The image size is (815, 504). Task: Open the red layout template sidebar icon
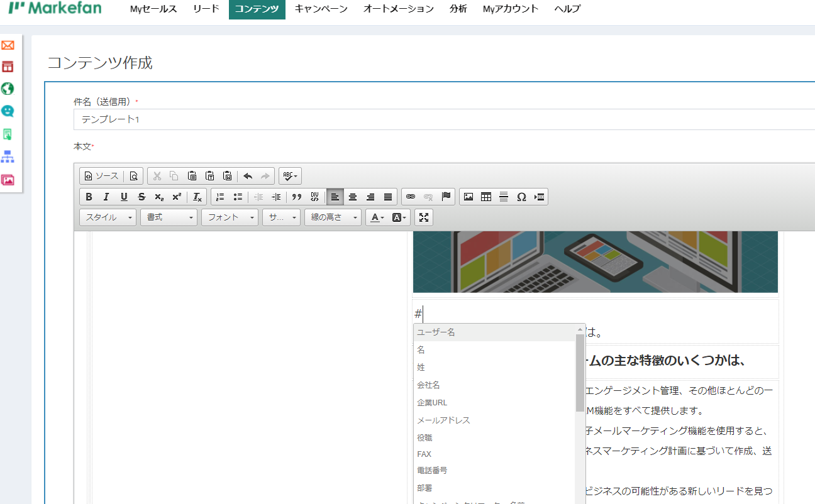[8, 67]
